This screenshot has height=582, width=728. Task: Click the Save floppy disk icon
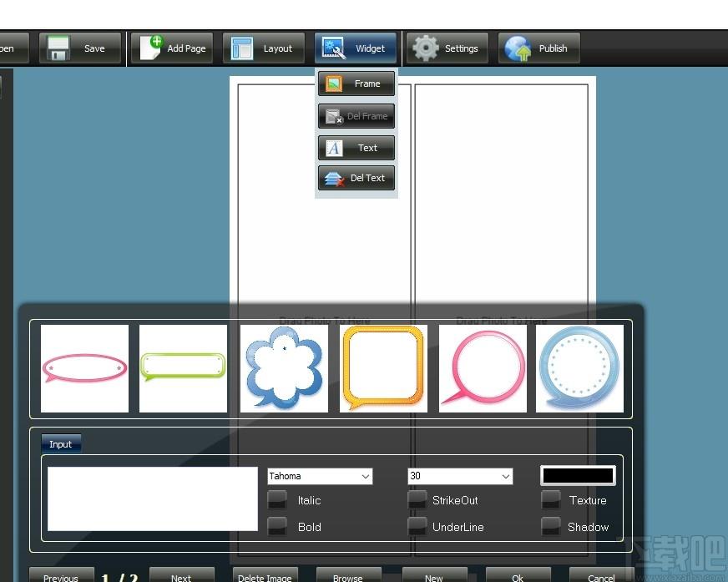pyautogui.click(x=58, y=48)
